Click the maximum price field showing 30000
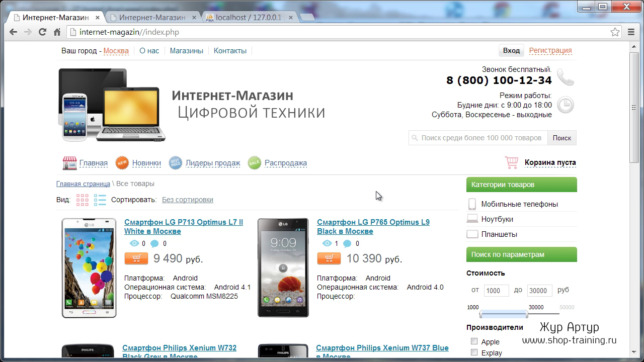The height and width of the screenshot is (362, 644). [x=539, y=291]
